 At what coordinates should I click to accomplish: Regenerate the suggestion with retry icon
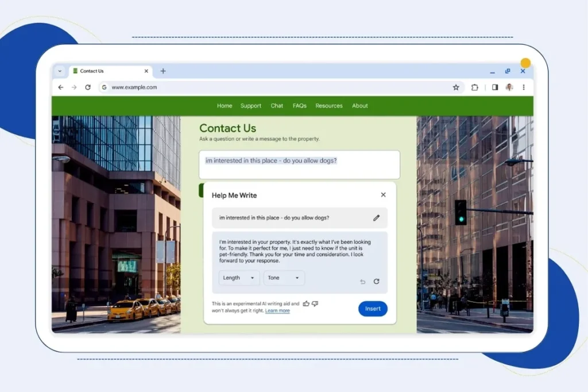(377, 281)
